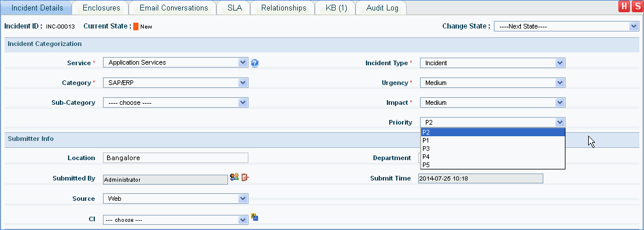View the KB (1) tab
Screen dimensions: 644x230
pyautogui.click(x=336, y=8)
